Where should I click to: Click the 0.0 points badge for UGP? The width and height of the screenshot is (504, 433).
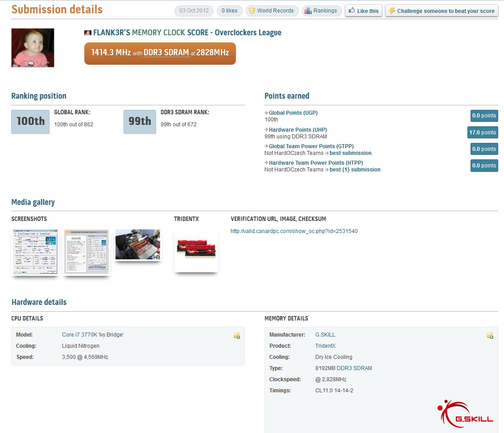484,116
